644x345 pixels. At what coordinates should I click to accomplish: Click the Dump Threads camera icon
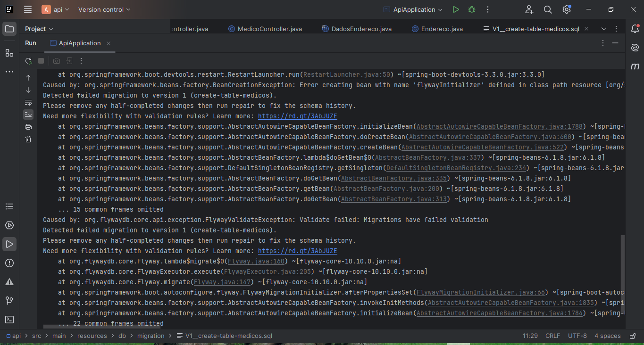click(x=57, y=61)
